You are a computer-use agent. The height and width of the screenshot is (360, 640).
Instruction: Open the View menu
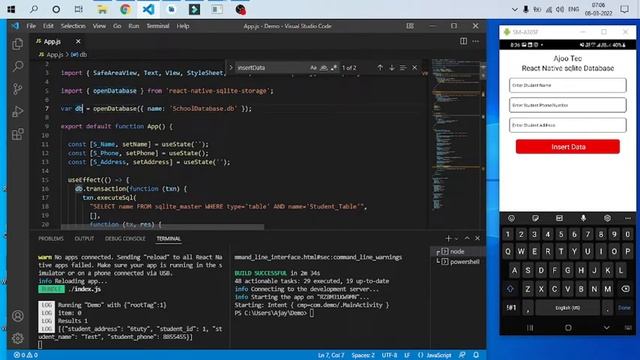(x=99, y=26)
